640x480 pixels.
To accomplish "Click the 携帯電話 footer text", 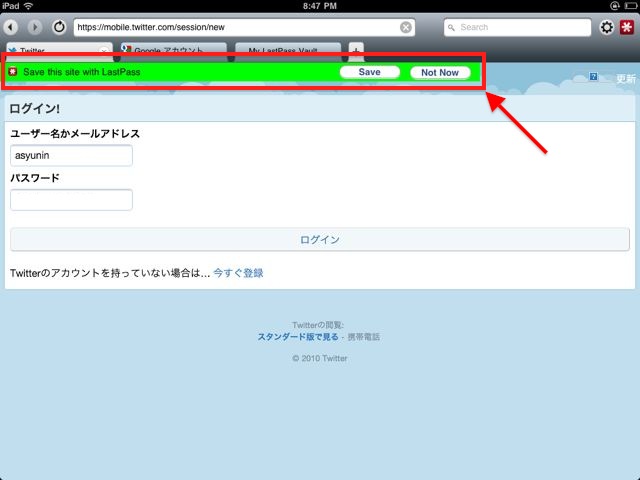I will click(x=364, y=337).
